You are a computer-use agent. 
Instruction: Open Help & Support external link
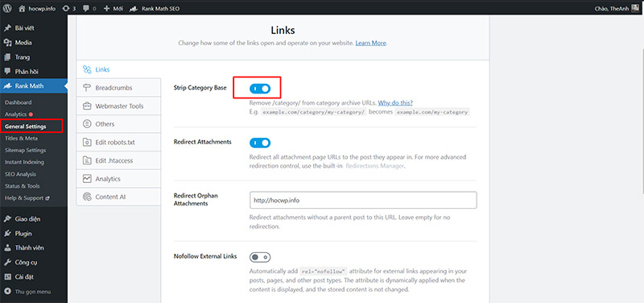pyautogui.click(x=27, y=197)
